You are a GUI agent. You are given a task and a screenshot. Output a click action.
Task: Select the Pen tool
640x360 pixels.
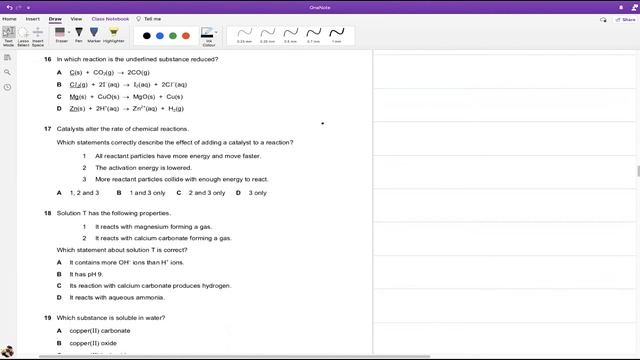[x=79, y=35]
